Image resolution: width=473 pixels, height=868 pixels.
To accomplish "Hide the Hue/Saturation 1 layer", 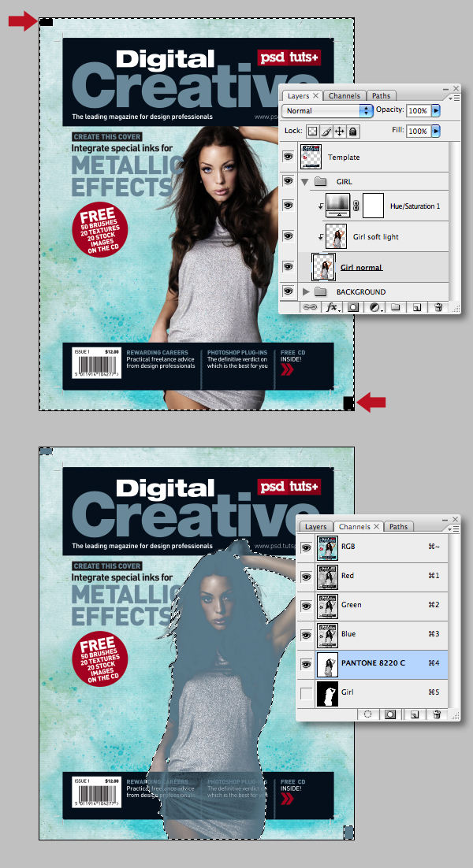I will click(x=288, y=206).
